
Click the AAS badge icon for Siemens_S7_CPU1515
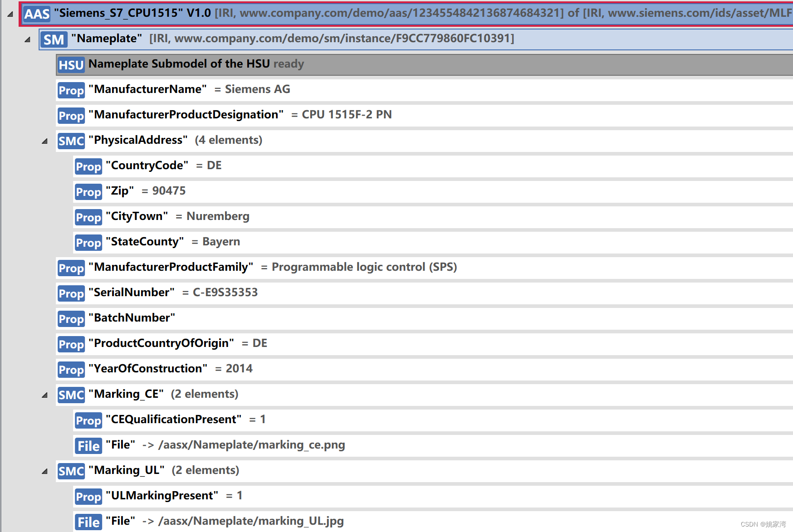coord(37,14)
